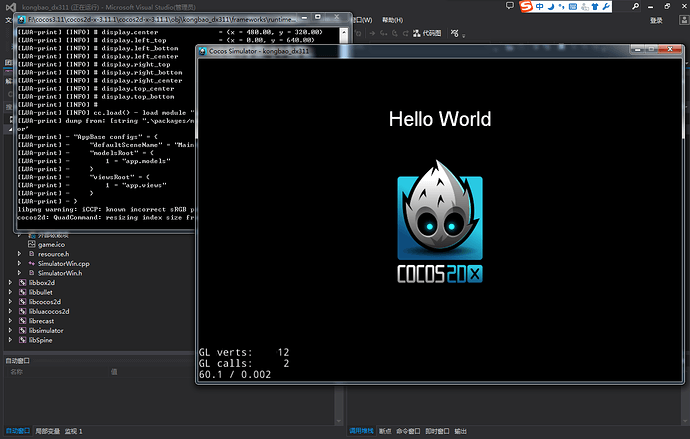Click the libSpine project icon
The image size is (690, 439).
[x=22, y=340]
